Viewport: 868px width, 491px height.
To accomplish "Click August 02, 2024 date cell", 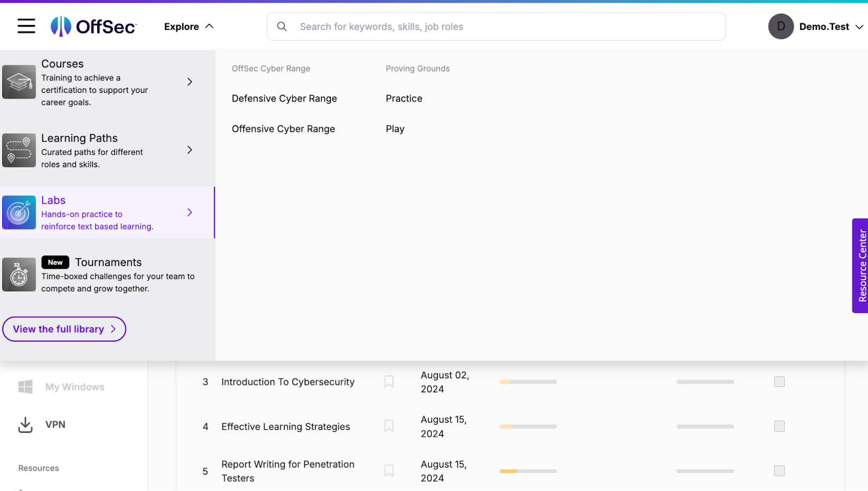I will click(x=445, y=382).
